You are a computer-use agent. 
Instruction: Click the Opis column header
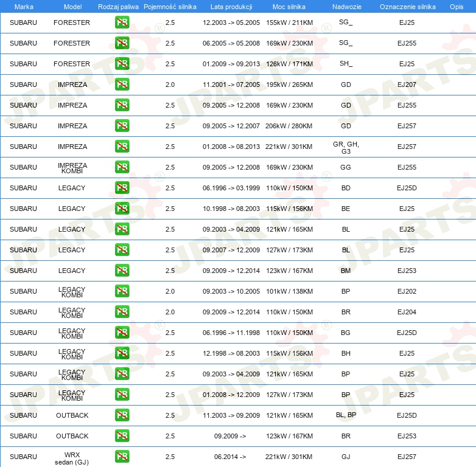[457, 7]
